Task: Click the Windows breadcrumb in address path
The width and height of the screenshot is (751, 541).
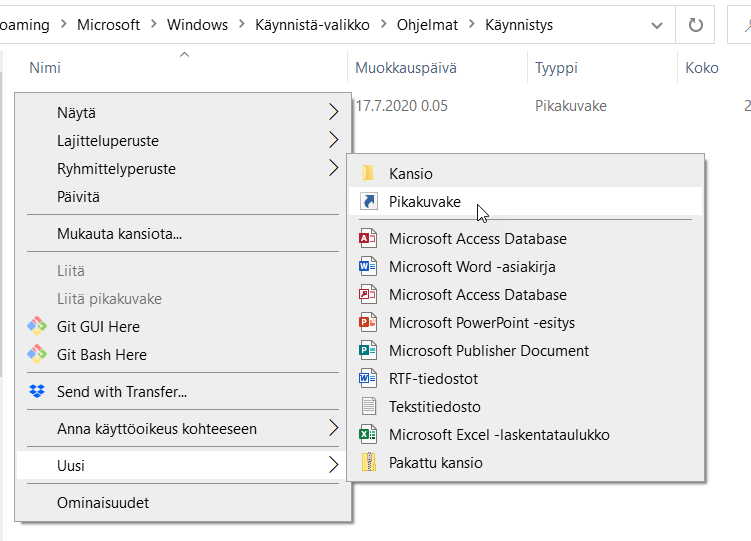Action: 197,25
